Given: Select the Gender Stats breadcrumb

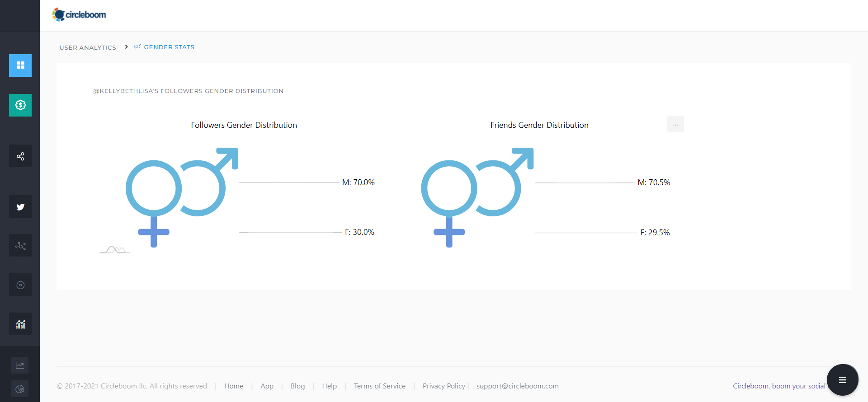Looking at the screenshot, I should 169,47.
